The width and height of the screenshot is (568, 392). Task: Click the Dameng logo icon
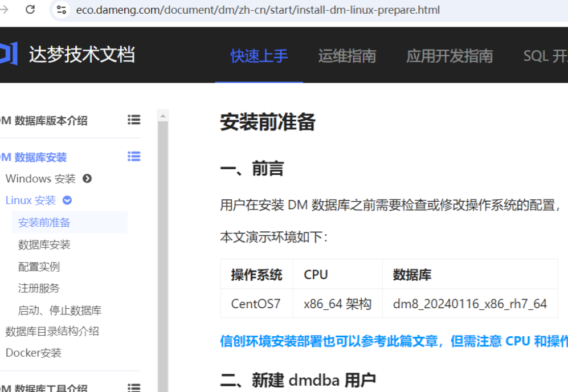(x=9, y=54)
